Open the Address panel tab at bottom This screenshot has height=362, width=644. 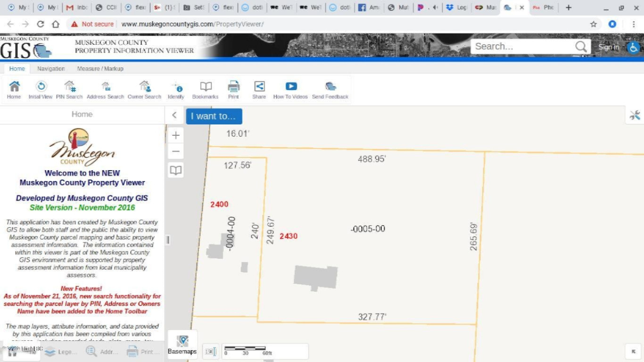point(102,352)
